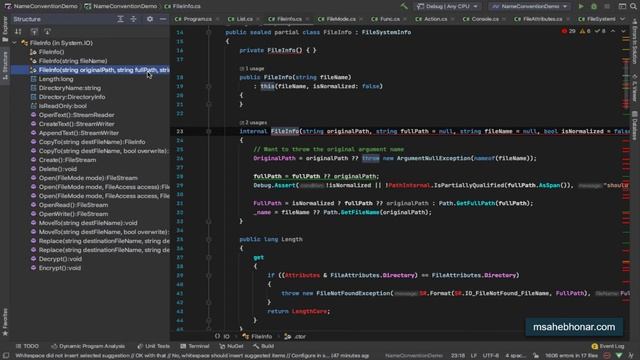This screenshot has height=360, width=640.
Task: Go to previous highlighted error arrow
Action: (x=613, y=31)
